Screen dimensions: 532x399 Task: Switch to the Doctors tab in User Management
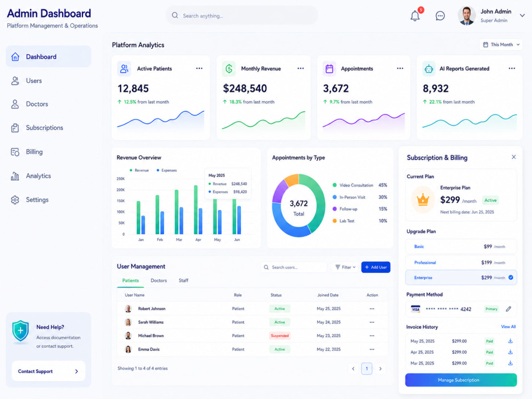(159, 280)
